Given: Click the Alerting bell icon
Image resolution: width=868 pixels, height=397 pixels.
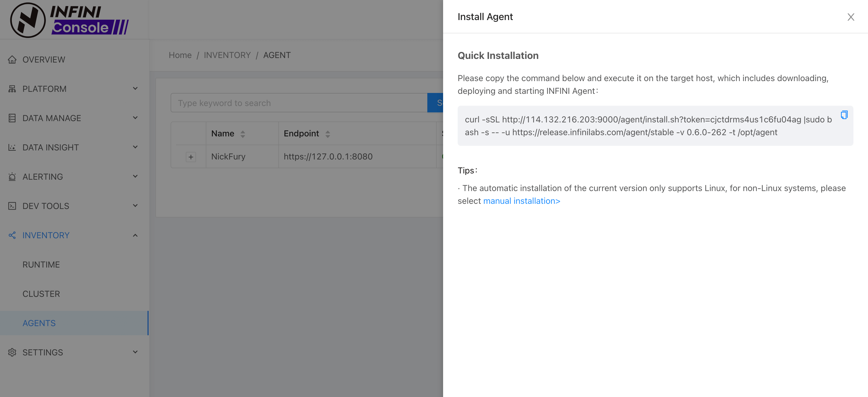Looking at the screenshot, I should pos(12,176).
